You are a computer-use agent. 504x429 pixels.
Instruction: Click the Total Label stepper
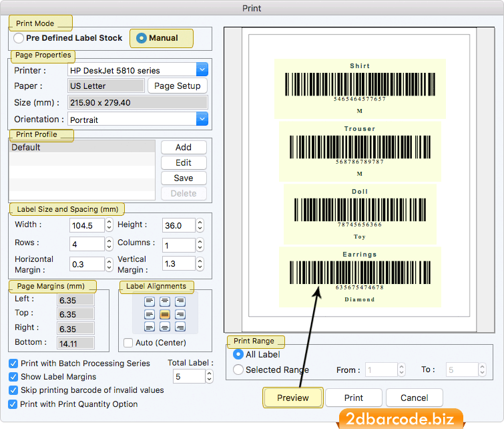(x=209, y=376)
